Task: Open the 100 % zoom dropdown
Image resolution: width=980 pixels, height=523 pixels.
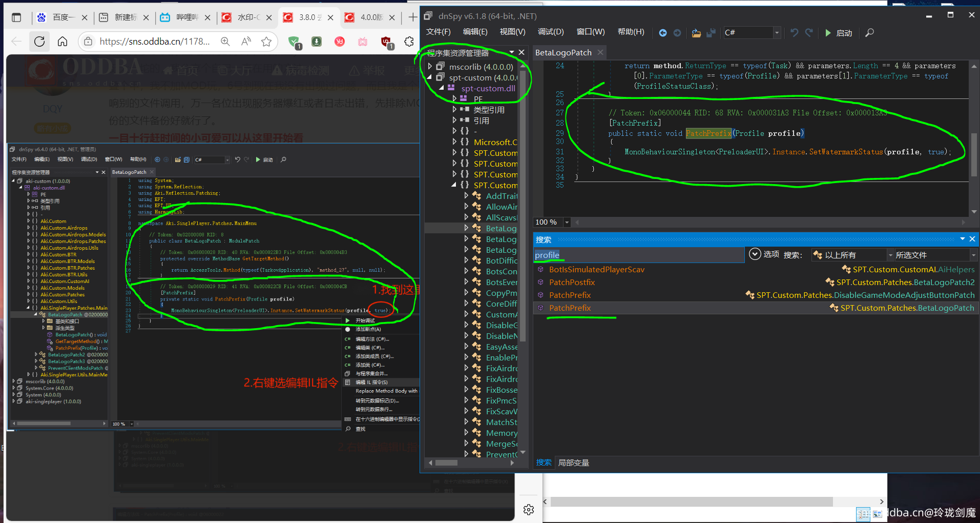Action: 567,222
